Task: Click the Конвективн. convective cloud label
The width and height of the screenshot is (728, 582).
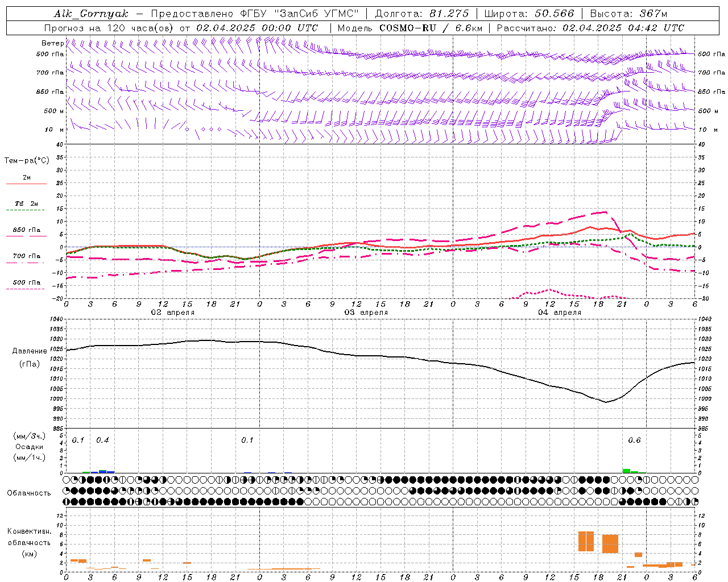Action: 30,531
